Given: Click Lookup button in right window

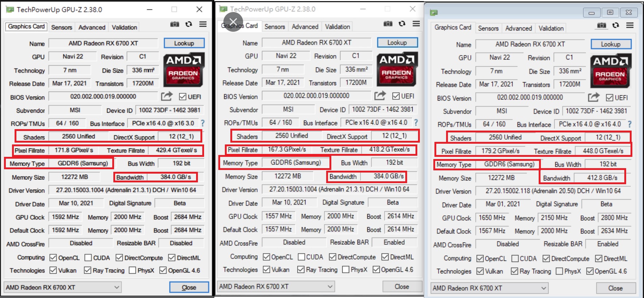Looking at the screenshot, I should [611, 44].
